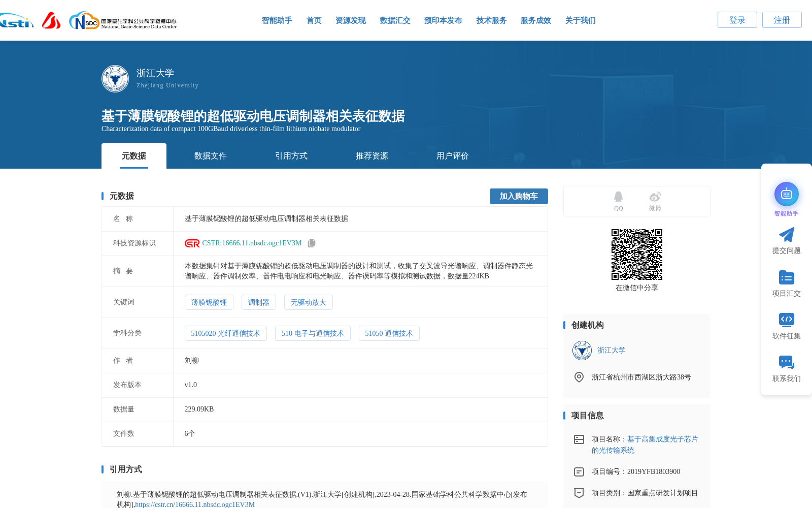The width and height of the screenshot is (812, 508).
Task: Click the red CSTR logo icon
Action: coord(192,243)
